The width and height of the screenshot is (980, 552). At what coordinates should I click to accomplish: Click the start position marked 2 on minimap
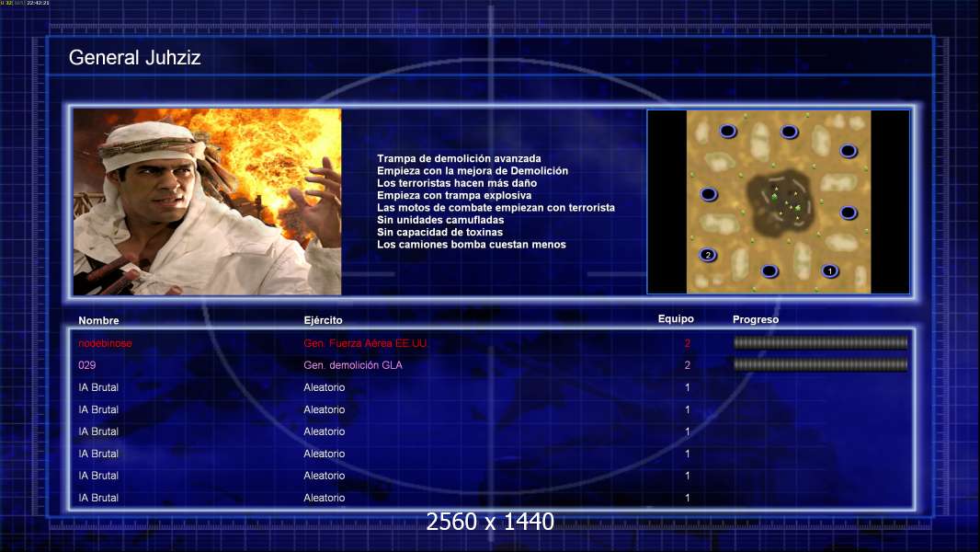pos(708,255)
